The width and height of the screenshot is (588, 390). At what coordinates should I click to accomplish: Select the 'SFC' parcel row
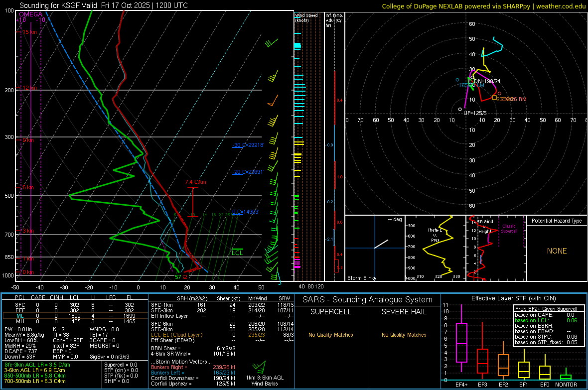tap(75, 305)
